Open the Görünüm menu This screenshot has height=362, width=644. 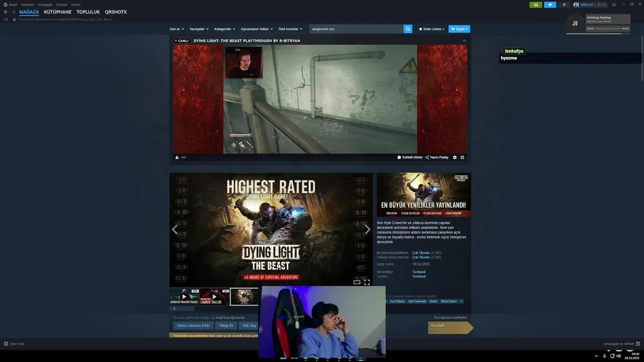[28, 5]
